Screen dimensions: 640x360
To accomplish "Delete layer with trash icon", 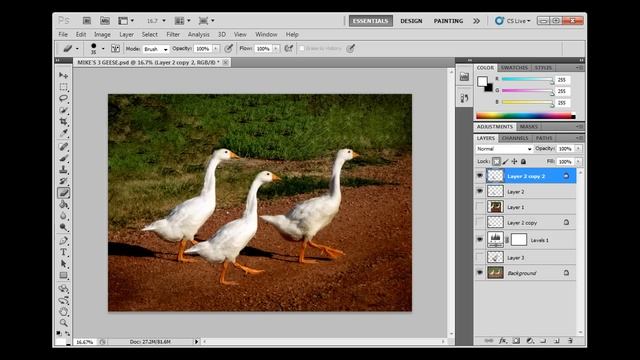I will (570, 340).
